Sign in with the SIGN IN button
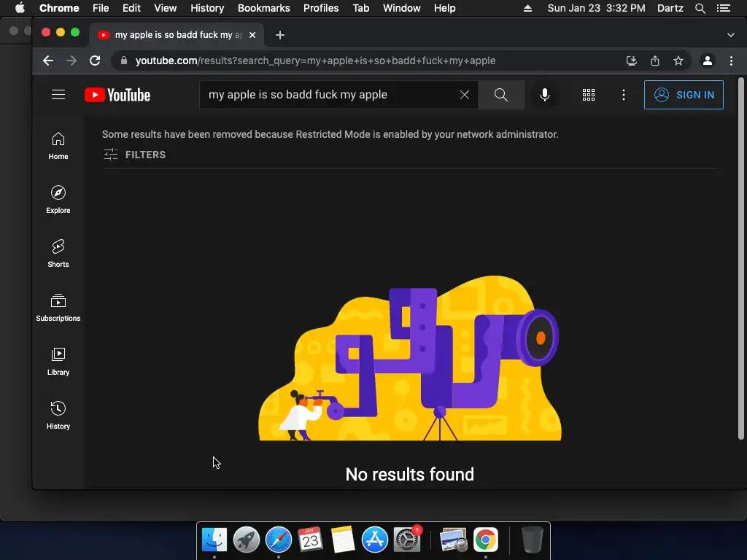The width and height of the screenshot is (747, 560). point(684,95)
